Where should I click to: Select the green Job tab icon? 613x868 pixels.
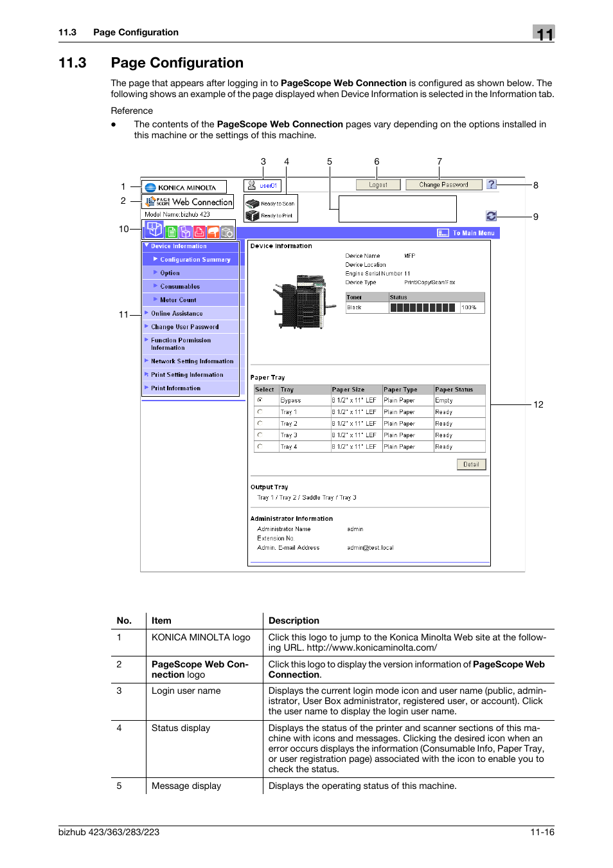tap(172, 232)
